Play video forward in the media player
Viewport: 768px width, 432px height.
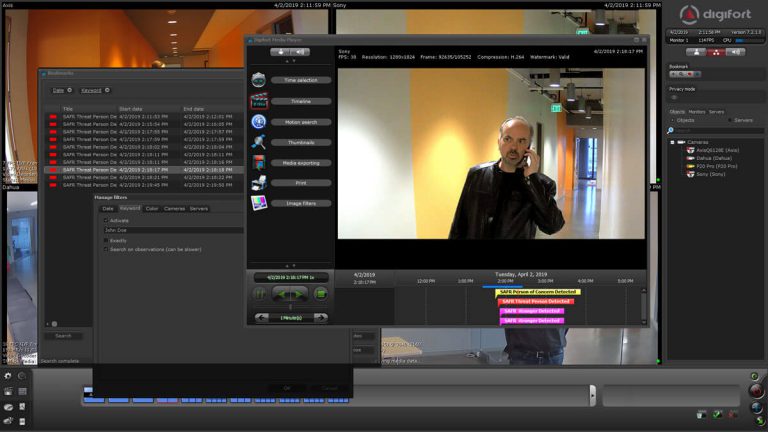click(299, 294)
